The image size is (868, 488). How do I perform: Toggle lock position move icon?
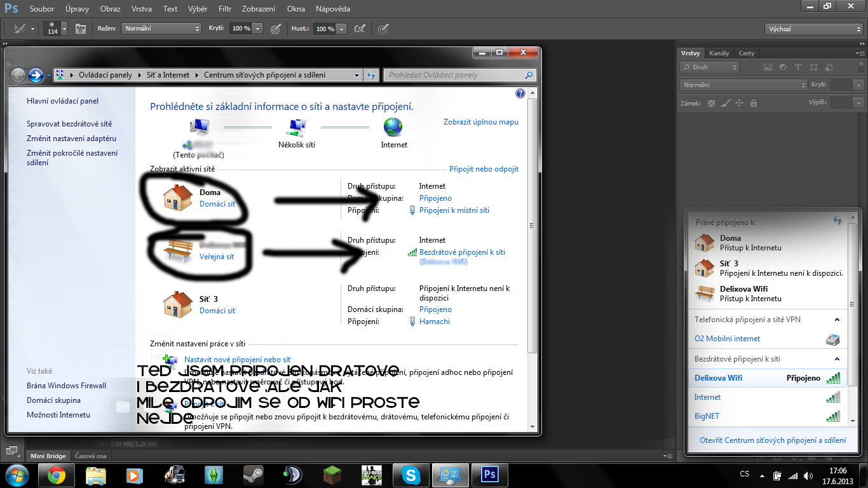point(740,103)
